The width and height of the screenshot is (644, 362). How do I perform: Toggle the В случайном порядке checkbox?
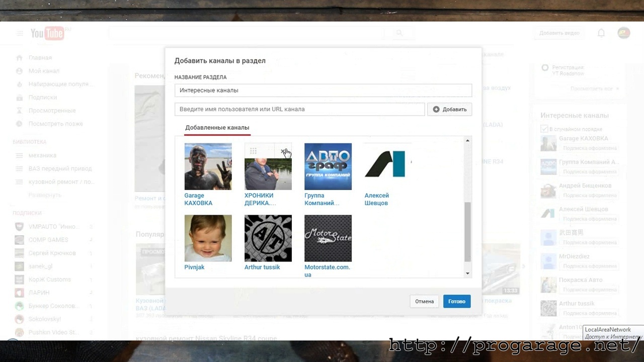tap(544, 129)
